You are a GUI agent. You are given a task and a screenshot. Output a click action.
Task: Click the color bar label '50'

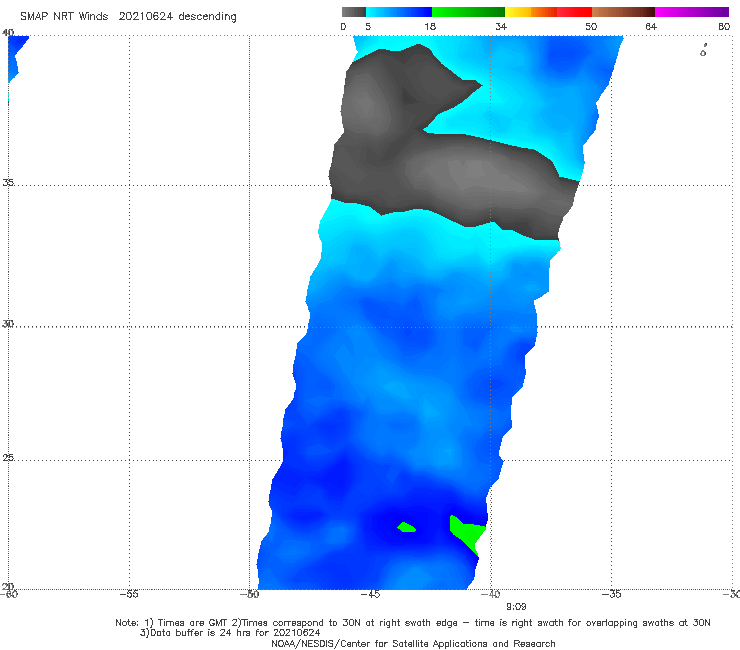point(591,27)
